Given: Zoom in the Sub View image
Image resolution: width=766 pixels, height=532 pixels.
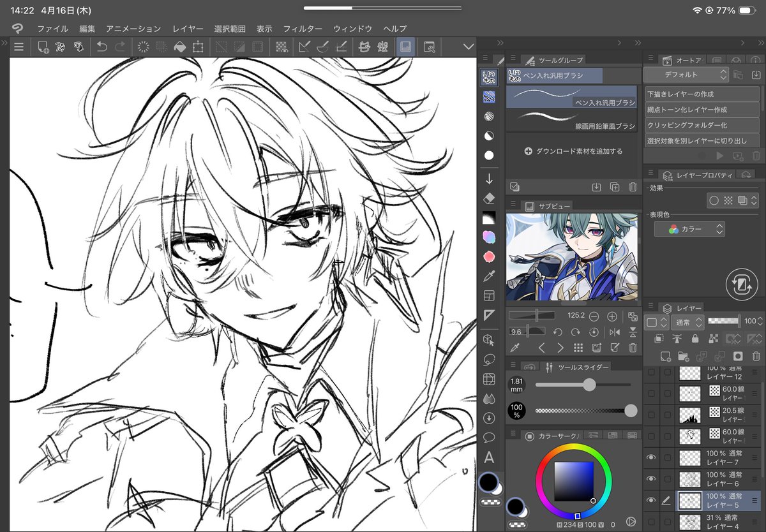Looking at the screenshot, I should (612, 316).
